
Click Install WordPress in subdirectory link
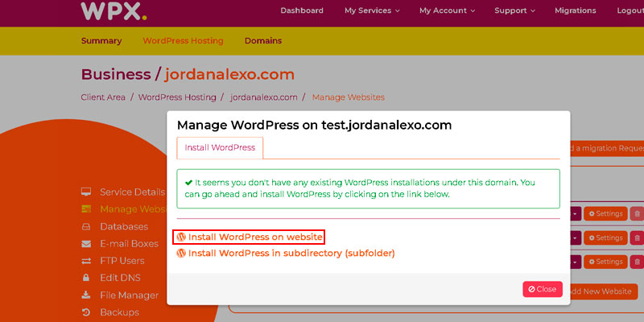[291, 253]
